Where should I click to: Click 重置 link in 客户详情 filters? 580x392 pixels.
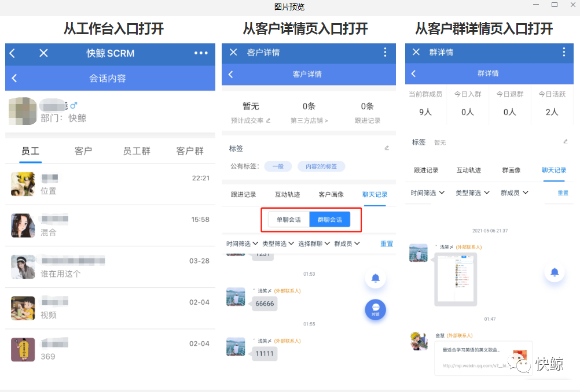pos(387,243)
